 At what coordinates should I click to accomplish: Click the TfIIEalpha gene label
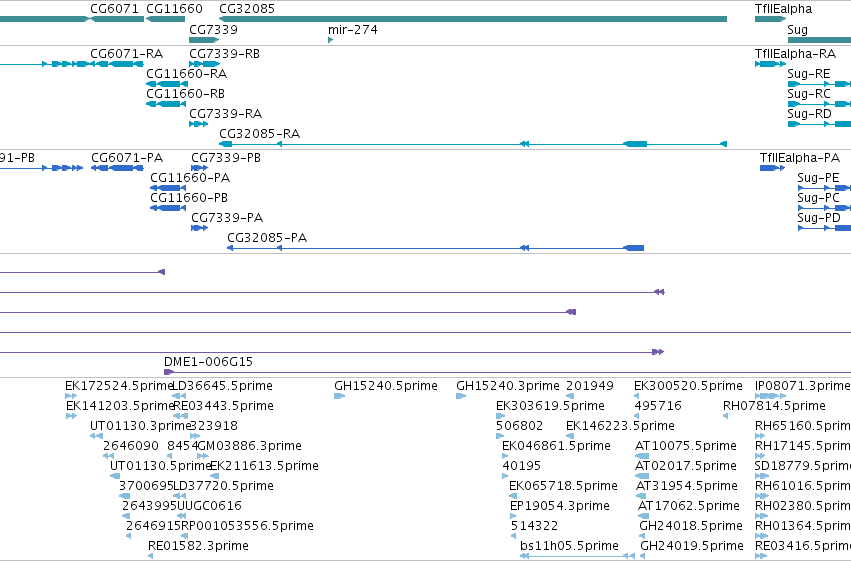pyautogui.click(x=783, y=9)
